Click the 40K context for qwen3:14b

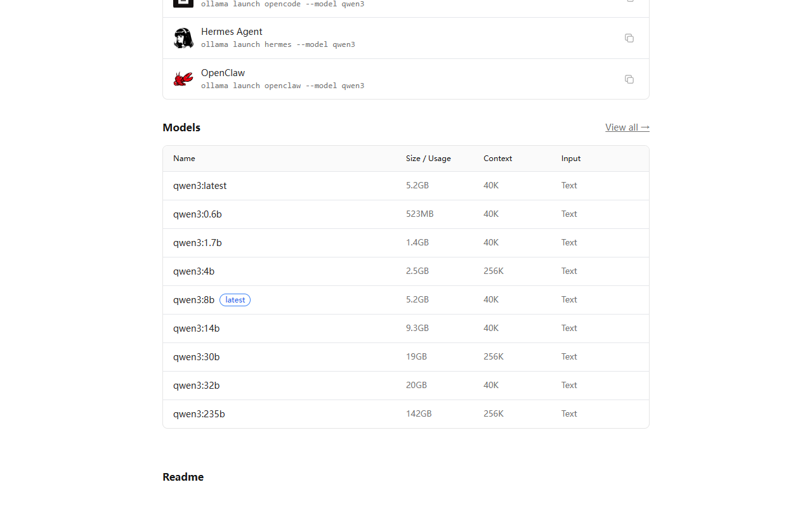coord(491,328)
